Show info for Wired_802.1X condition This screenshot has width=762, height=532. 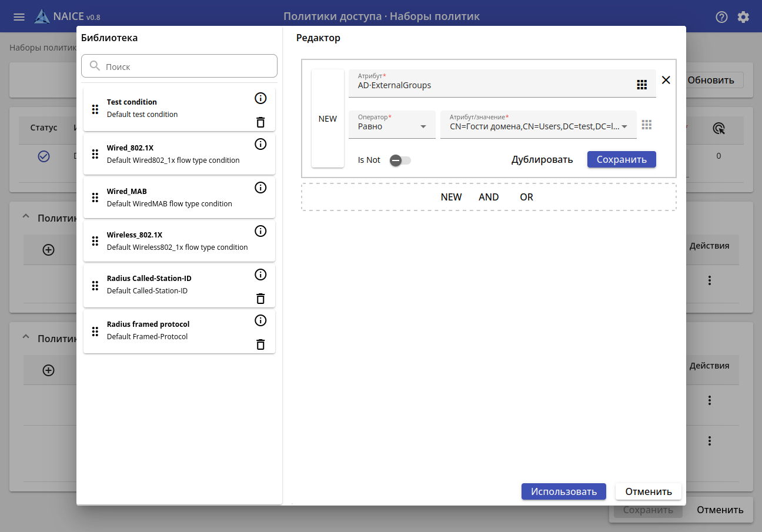pos(260,144)
